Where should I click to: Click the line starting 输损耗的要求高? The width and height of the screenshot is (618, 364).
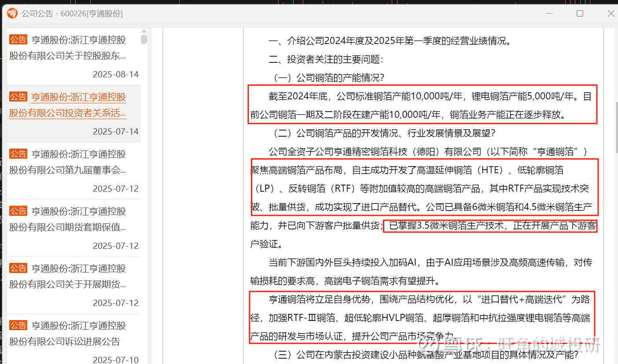[x=345, y=280]
